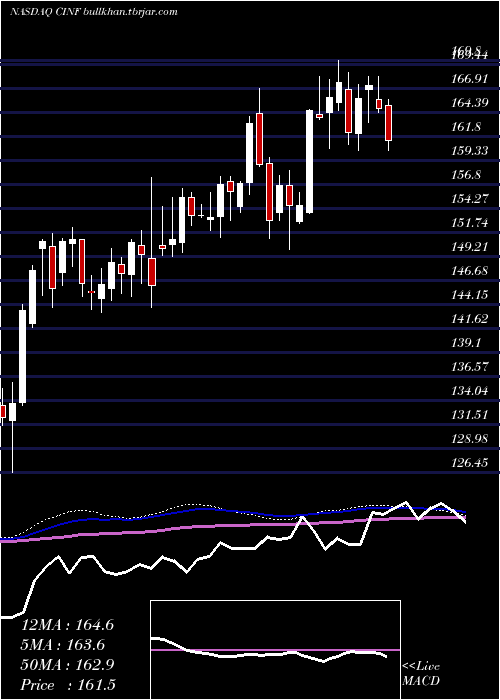
Task: Click the 166.91 price axis label
Action: click(x=470, y=79)
